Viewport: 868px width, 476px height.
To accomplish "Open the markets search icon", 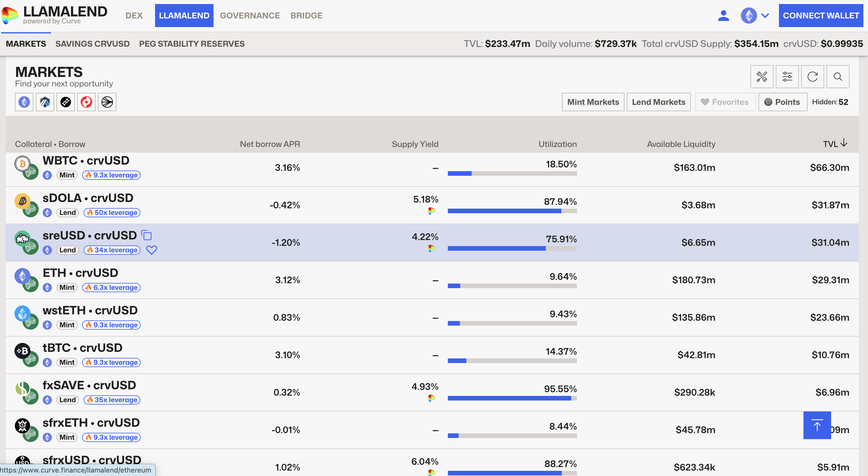I will [x=838, y=77].
